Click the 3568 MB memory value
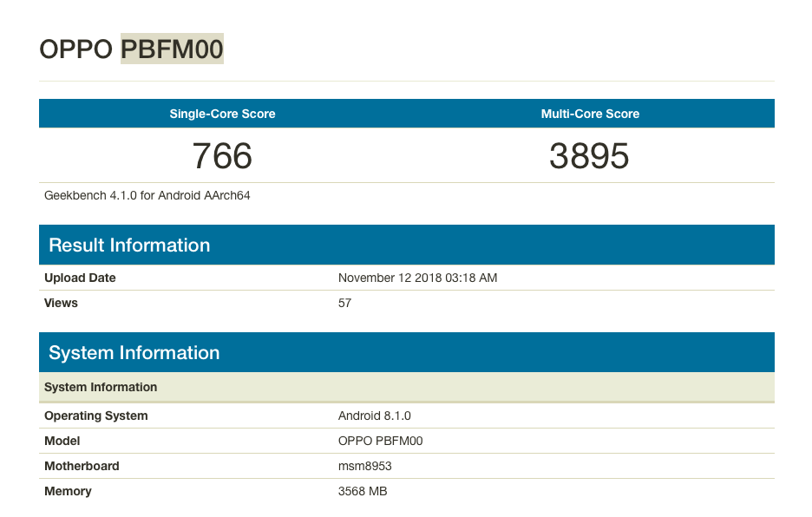The width and height of the screenshot is (812, 517). 363,491
